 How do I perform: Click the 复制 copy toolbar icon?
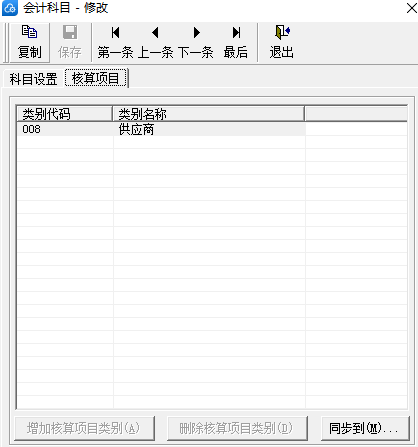30,32
